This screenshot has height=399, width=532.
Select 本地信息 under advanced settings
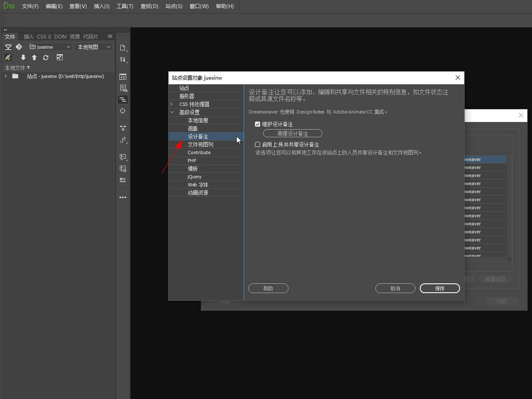[x=206, y=120]
